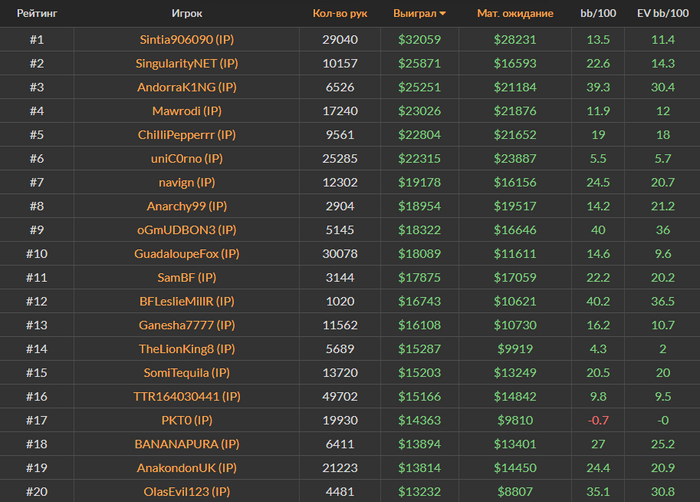
Task: View Anarchy99 player details
Action: click(x=187, y=206)
